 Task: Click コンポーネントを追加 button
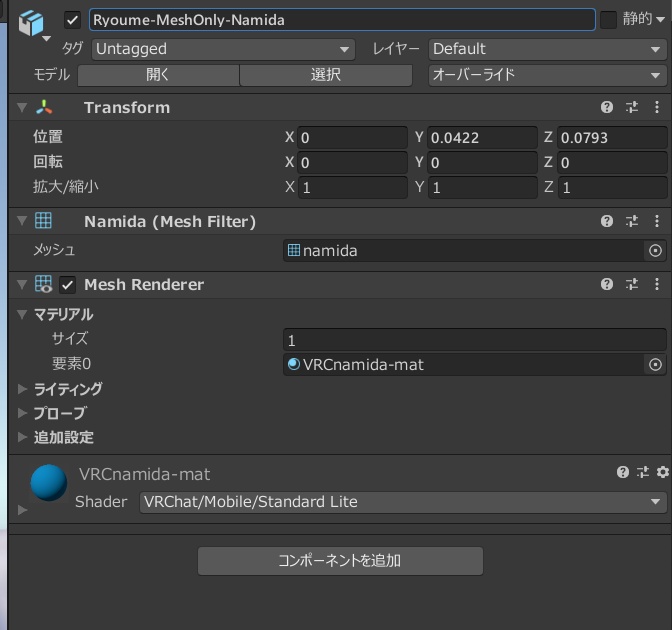click(340, 561)
